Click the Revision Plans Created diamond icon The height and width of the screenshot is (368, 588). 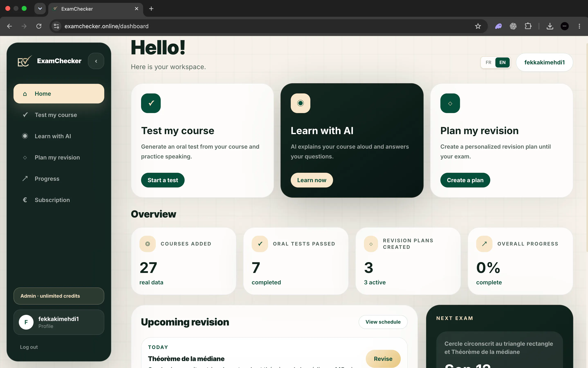(x=371, y=244)
